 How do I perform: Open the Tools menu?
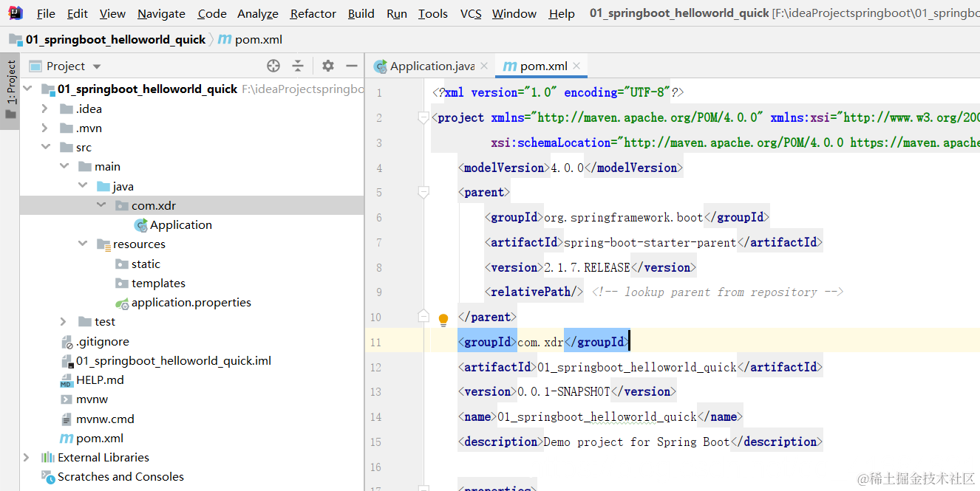coord(432,13)
